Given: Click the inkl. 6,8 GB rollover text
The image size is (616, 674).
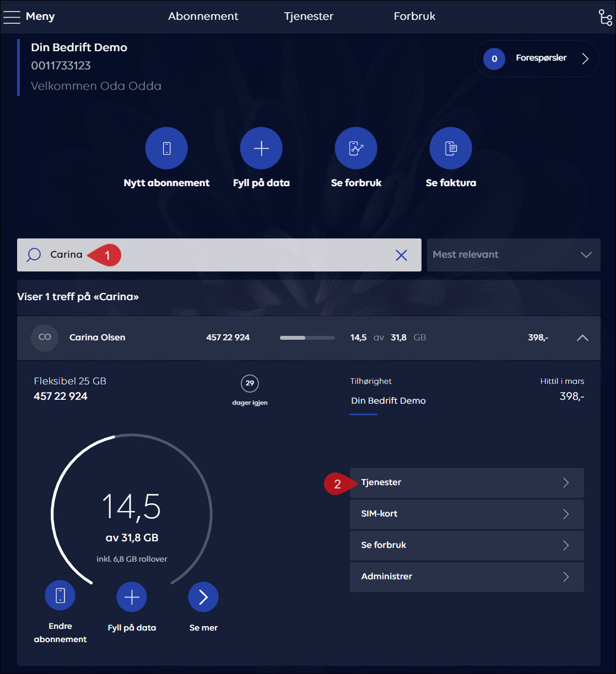Looking at the screenshot, I should (x=132, y=559).
